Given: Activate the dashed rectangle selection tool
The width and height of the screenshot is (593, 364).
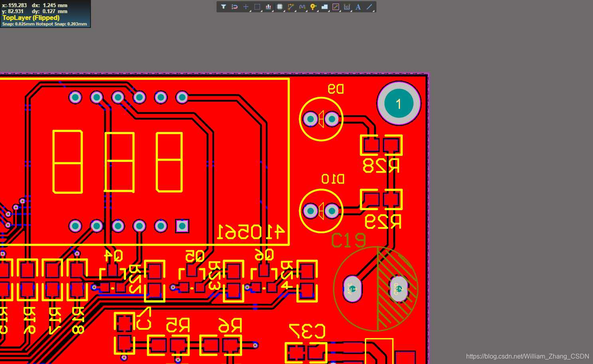Looking at the screenshot, I should (x=257, y=7).
